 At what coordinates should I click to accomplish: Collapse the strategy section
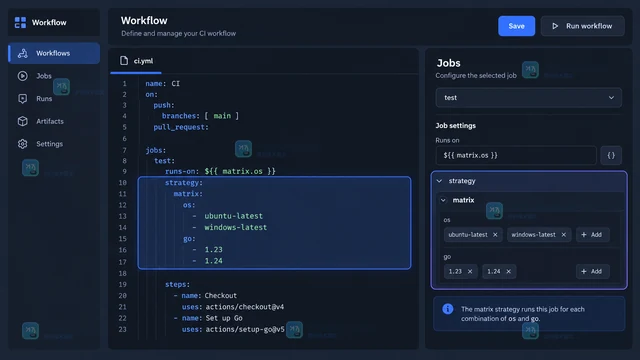tap(439, 181)
